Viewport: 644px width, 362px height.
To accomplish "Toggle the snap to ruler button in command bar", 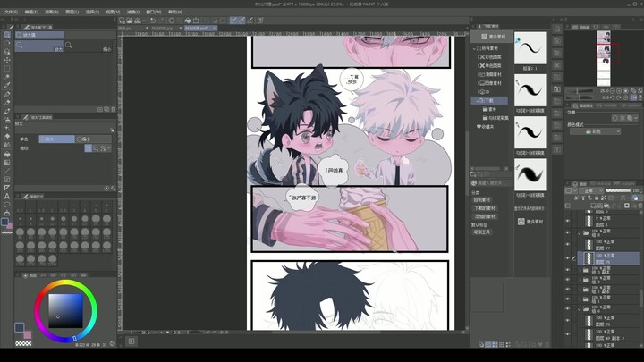I will [233, 20].
